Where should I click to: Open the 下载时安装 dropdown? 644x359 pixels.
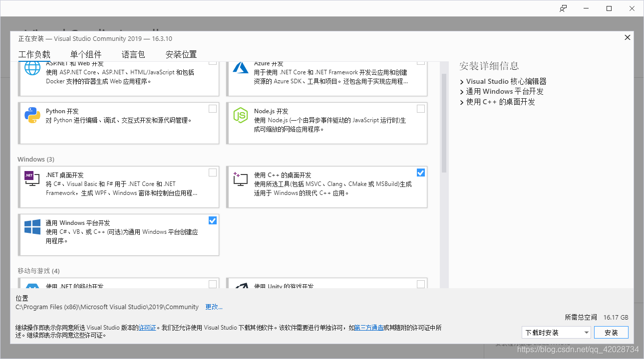point(556,333)
